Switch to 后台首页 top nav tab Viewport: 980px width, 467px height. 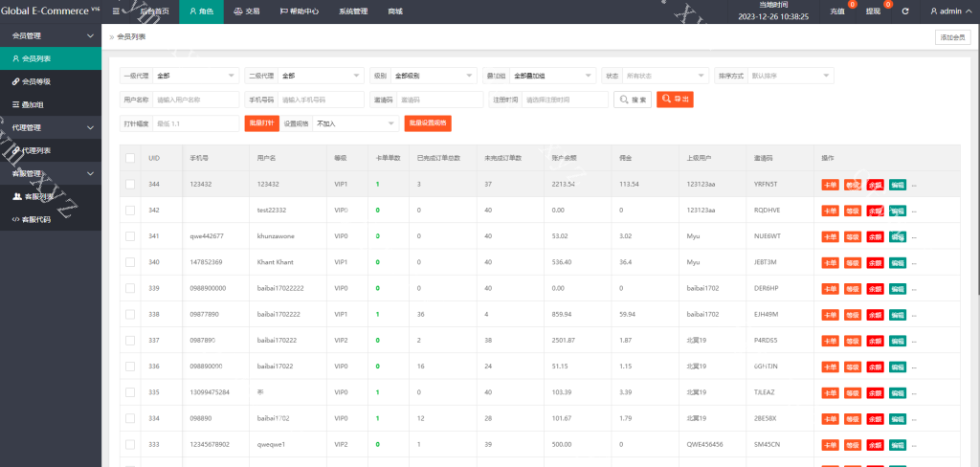tap(153, 11)
